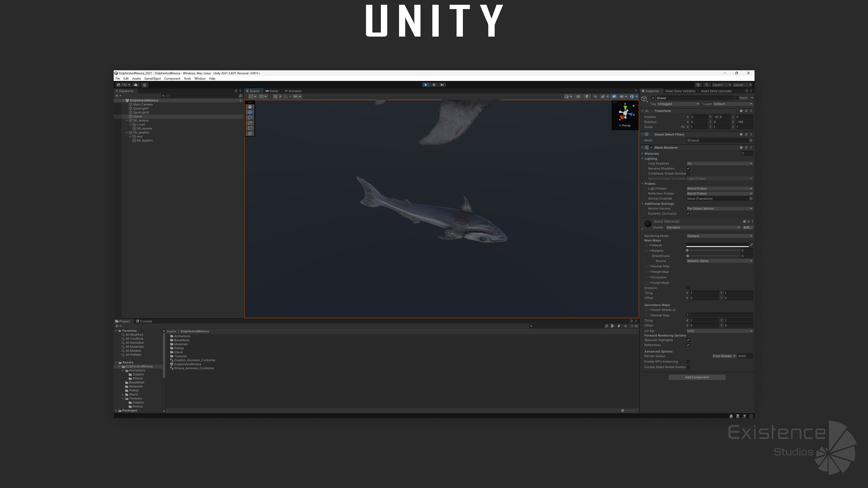Select the Scale tool in Scene
Viewport: 868px width, 488px height.
coord(250,123)
